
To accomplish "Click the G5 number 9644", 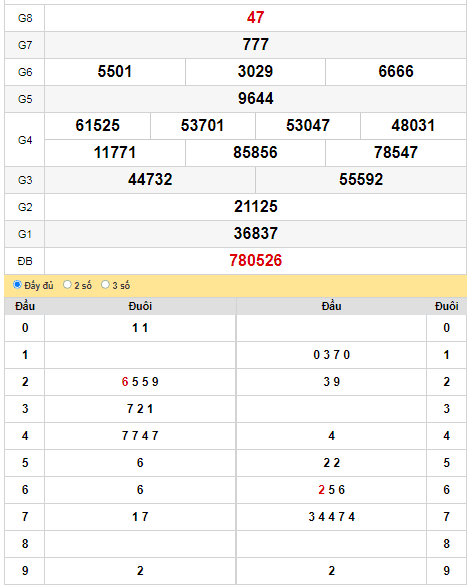I will 255,99.
